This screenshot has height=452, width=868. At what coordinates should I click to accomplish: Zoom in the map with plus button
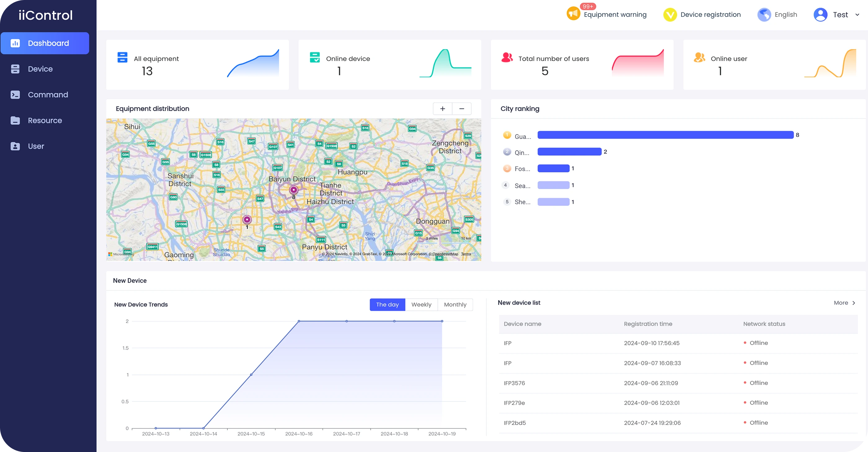coord(442,109)
